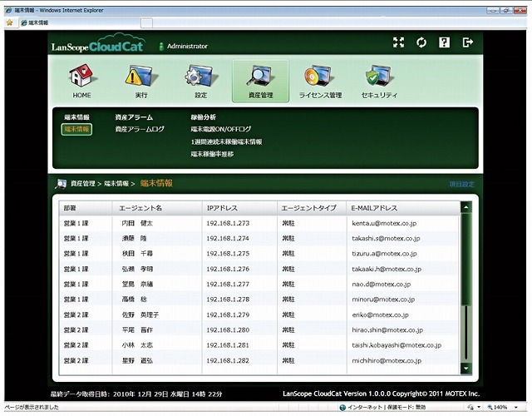Click 資産管理 in the breadcrumb

(83, 184)
